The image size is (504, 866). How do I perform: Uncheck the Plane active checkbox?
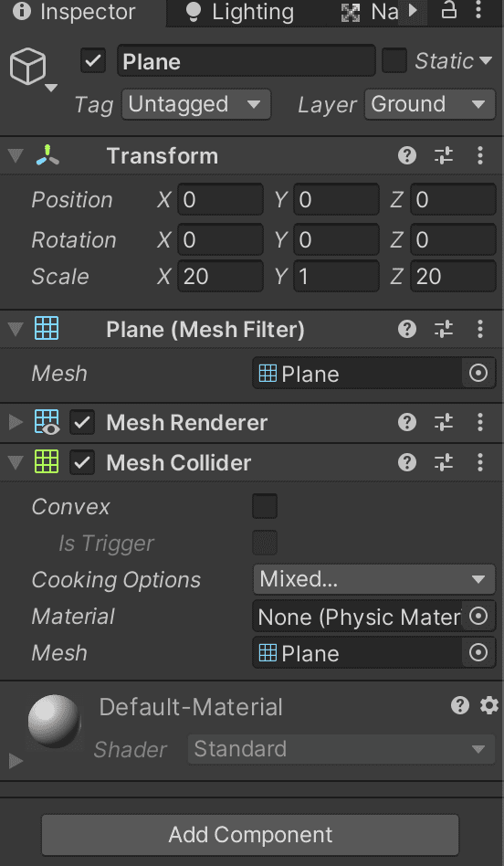click(93, 61)
